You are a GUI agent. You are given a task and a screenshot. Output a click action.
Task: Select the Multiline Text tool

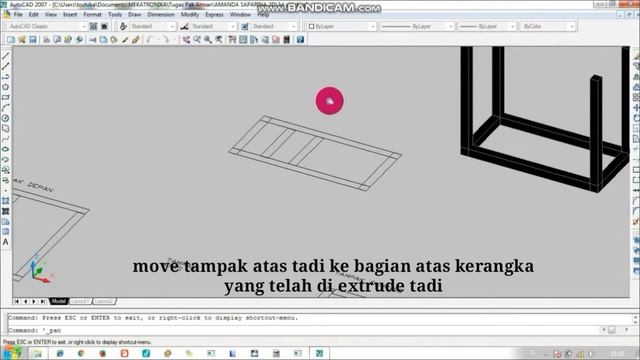coord(6,242)
